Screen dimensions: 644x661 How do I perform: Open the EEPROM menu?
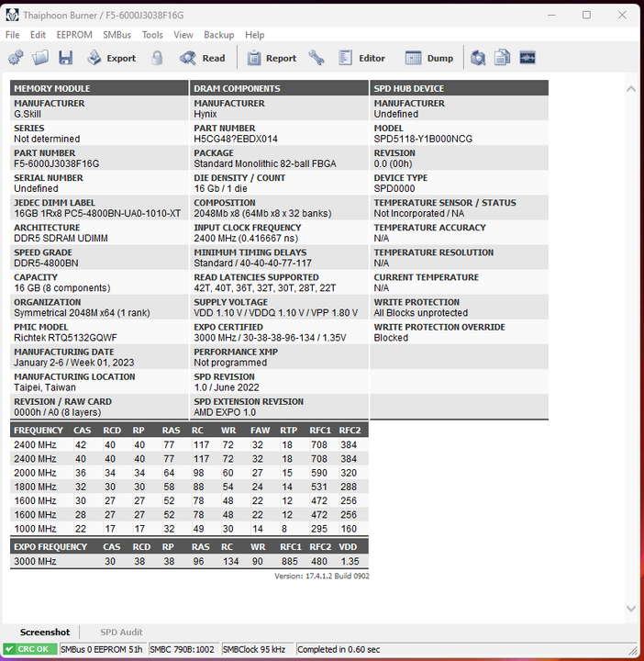74,35
